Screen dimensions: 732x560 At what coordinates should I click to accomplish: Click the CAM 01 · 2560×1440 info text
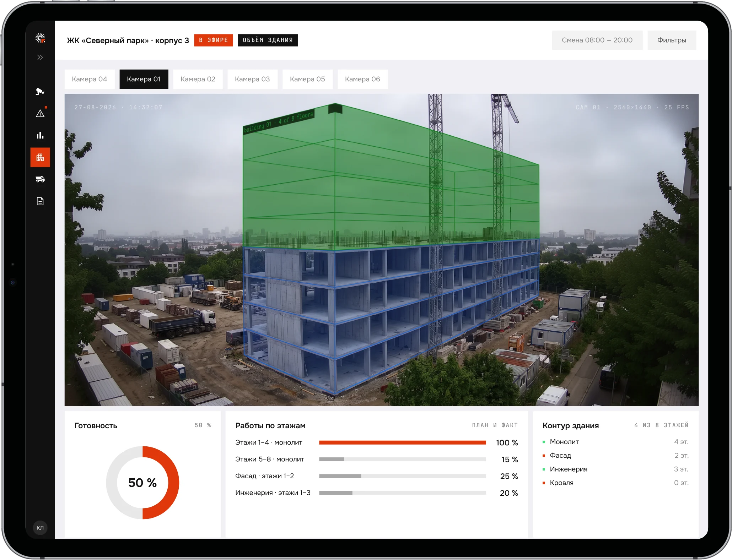[x=632, y=107]
